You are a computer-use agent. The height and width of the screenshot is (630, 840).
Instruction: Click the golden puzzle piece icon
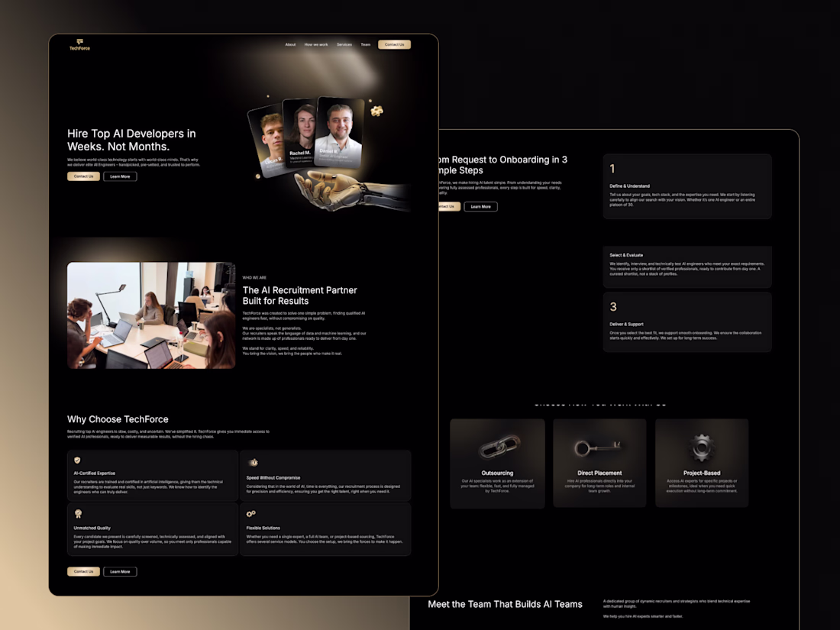pyautogui.click(x=377, y=111)
